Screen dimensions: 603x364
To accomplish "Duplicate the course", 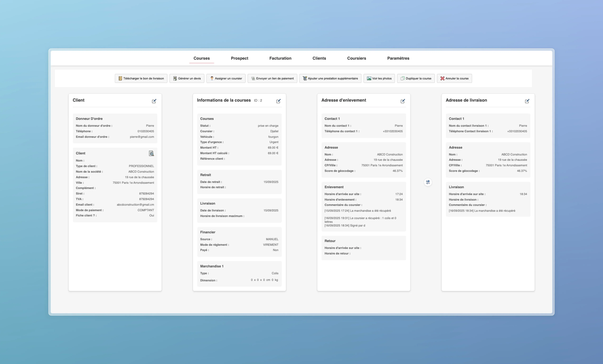I will coord(416,79).
